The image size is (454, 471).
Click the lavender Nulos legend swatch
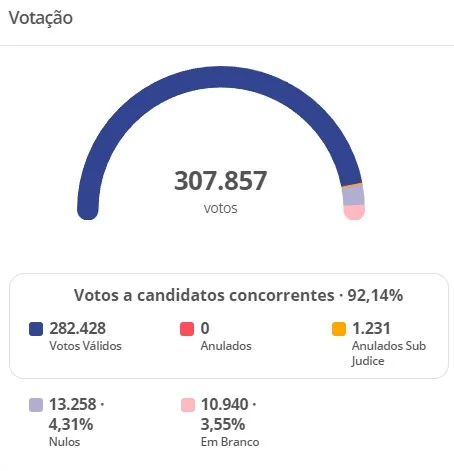pos(36,405)
